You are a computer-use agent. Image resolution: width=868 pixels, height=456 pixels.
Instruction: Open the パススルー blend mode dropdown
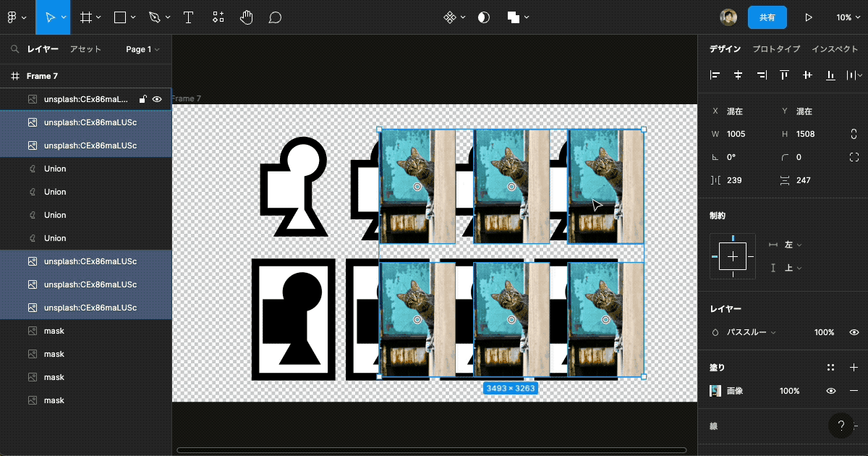[751, 332]
